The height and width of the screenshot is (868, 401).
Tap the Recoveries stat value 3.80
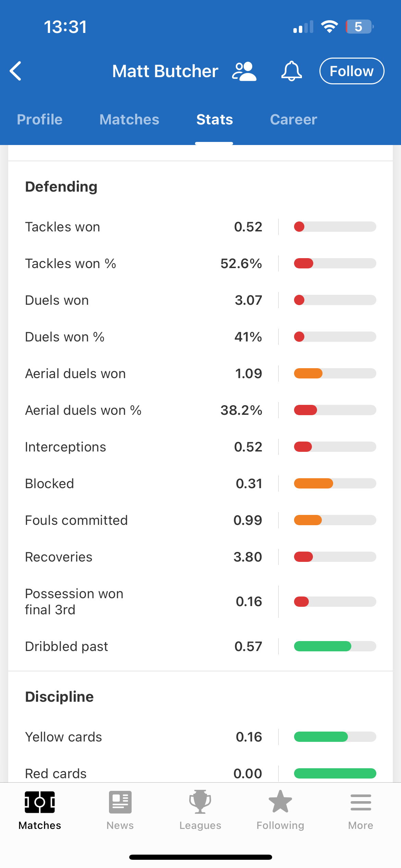click(247, 557)
